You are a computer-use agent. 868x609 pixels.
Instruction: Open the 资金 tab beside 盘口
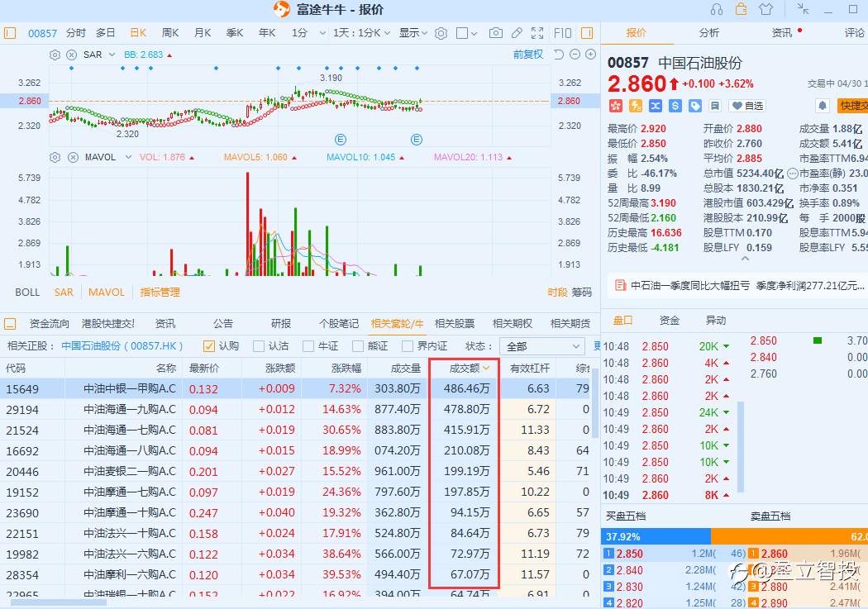670,321
